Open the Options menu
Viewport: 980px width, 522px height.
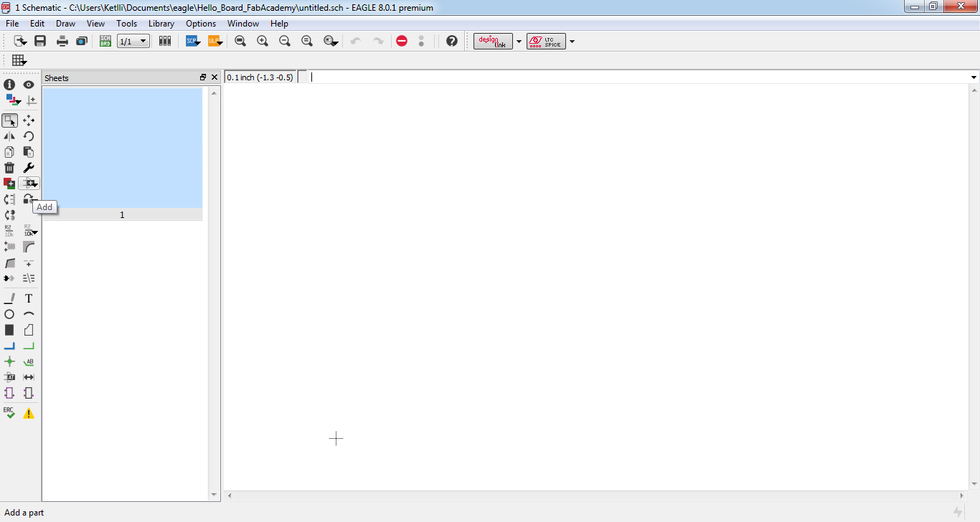[x=201, y=24]
